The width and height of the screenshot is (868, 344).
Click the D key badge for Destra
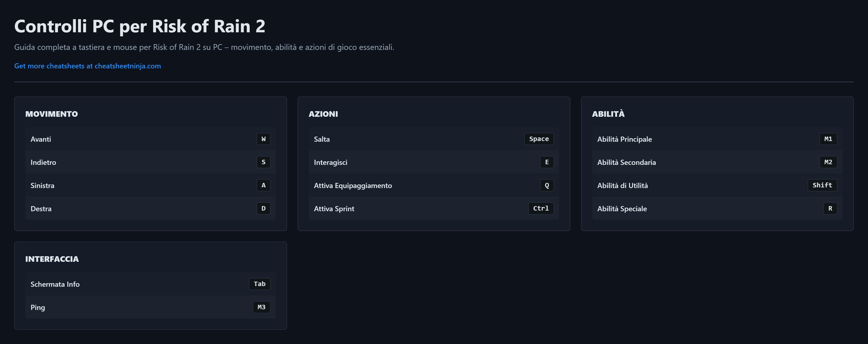263,209
